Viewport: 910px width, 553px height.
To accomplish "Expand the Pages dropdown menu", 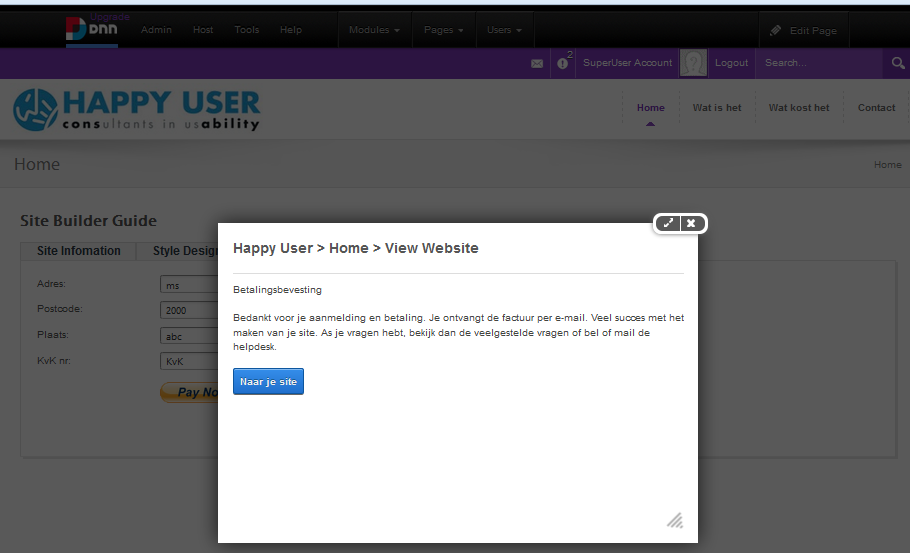I will click(443, 30).
